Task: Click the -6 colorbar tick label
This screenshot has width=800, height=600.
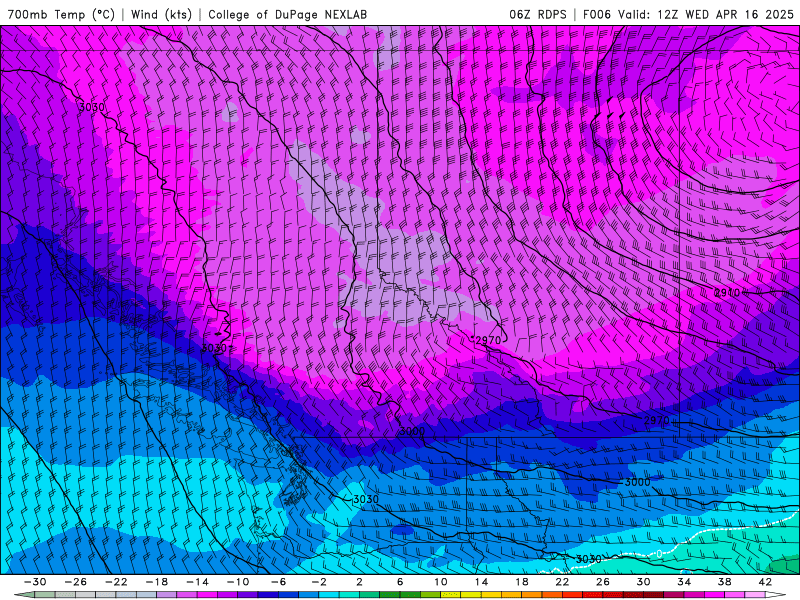Action: [x=279, y=582]
